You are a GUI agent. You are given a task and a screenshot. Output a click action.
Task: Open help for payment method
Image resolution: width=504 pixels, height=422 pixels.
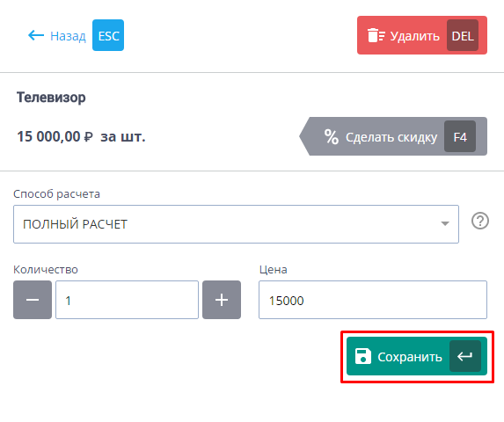(480, 221)
